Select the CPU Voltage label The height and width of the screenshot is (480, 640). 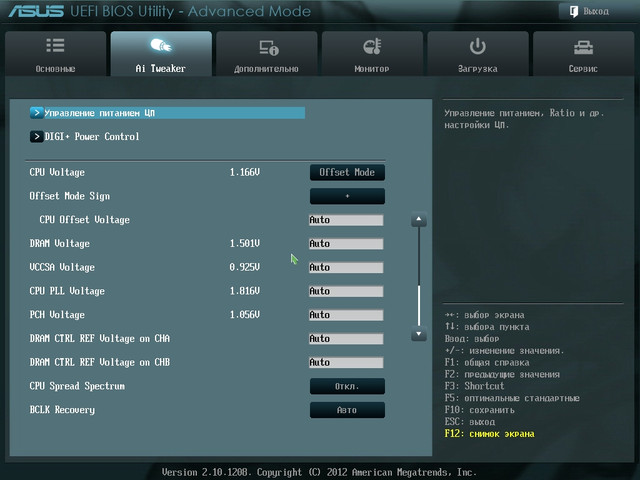click(x=57, y=172)
